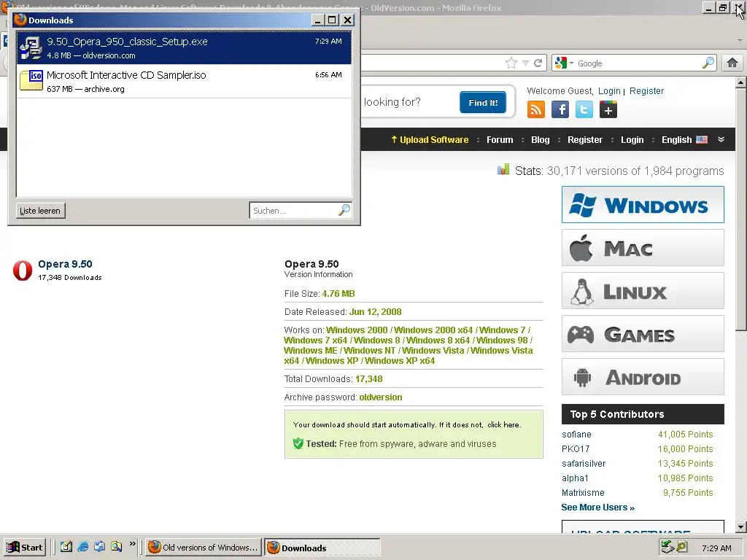Click the 4.8 MB oldversion.com text

click(91, 55)
